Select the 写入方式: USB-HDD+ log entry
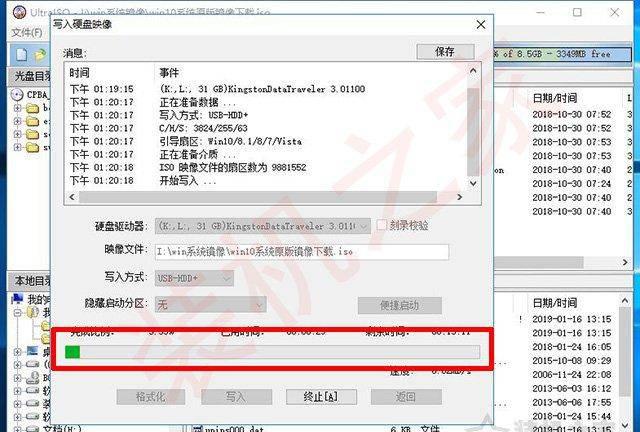The height and width of the screenshot is (432, 640). pos(204,115)
